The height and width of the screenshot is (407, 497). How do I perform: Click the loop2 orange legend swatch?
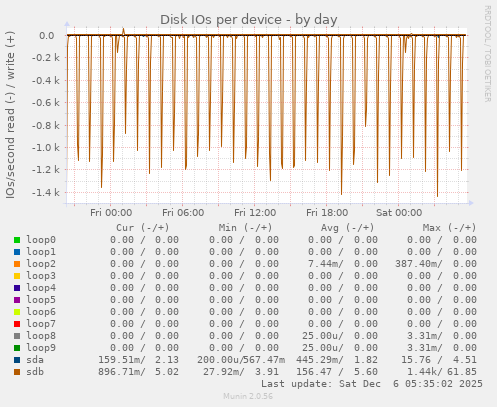[x=17, y=264]
